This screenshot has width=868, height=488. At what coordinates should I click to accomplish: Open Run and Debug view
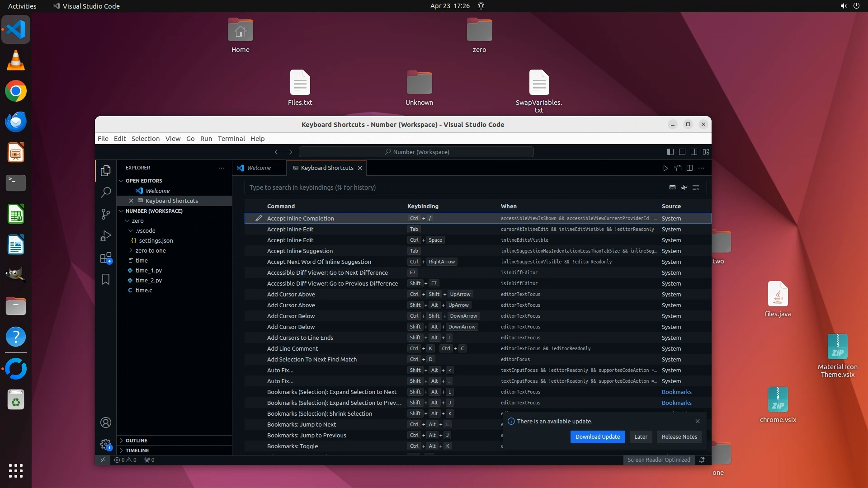[105, 236]
